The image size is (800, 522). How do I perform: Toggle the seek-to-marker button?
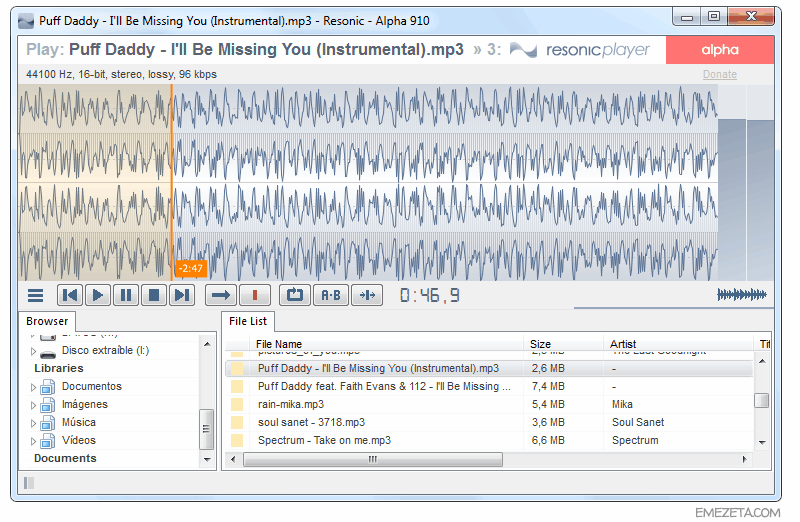click(367, 295)
